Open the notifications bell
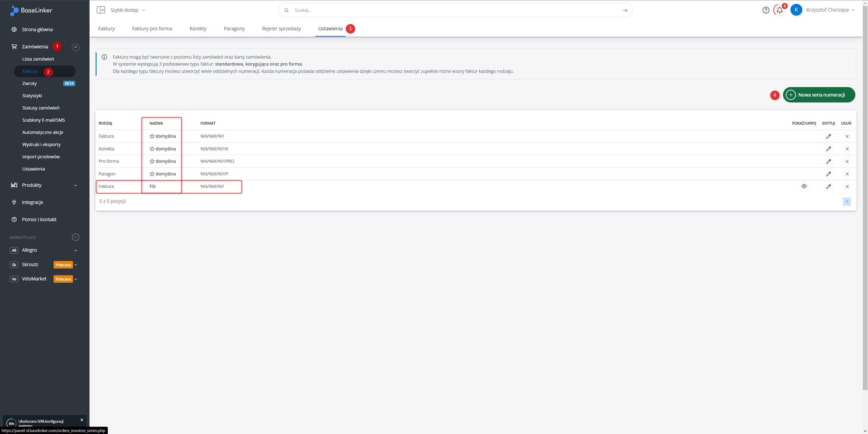Viewport: 868px width, 434px height. 779,10
